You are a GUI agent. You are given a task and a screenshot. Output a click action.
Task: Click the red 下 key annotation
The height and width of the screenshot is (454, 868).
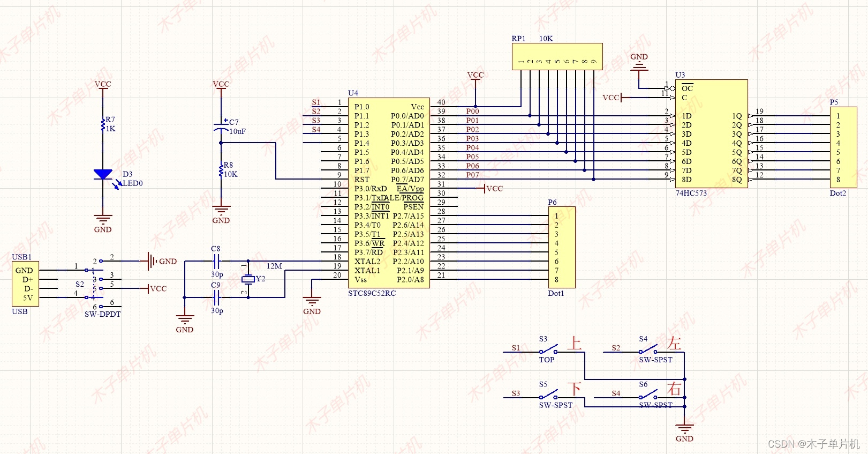[x=575, y=389]
